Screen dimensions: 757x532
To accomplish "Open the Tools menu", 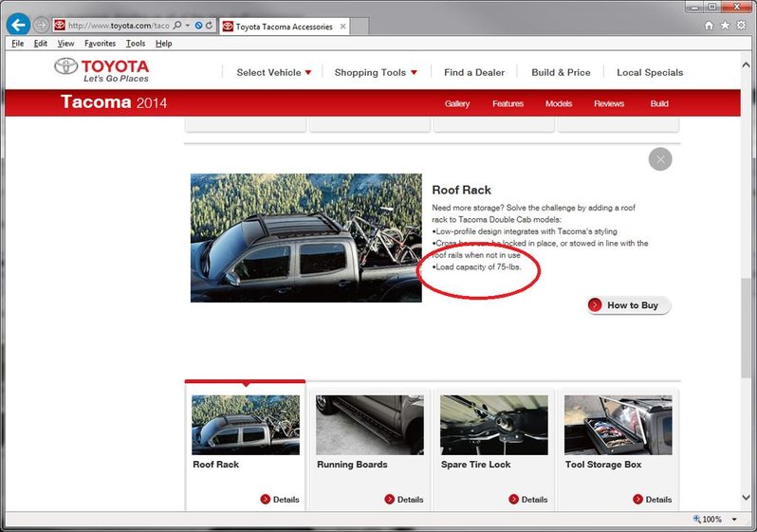I will (136, 44).
